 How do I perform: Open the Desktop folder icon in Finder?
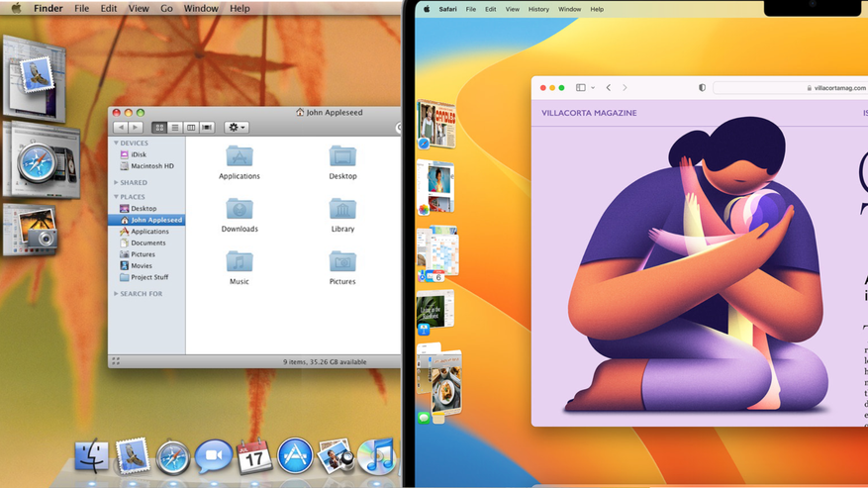pos(342,162)
